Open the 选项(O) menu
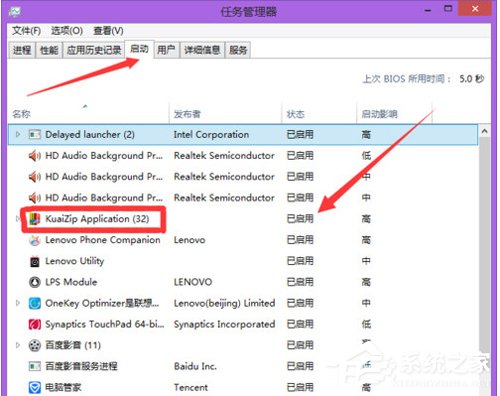Image resolution: width=500 pixels, height=396 pixels. pos(67,31)
